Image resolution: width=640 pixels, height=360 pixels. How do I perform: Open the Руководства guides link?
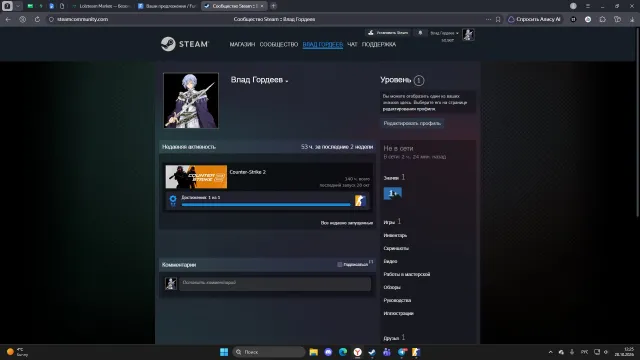point(397,300)
